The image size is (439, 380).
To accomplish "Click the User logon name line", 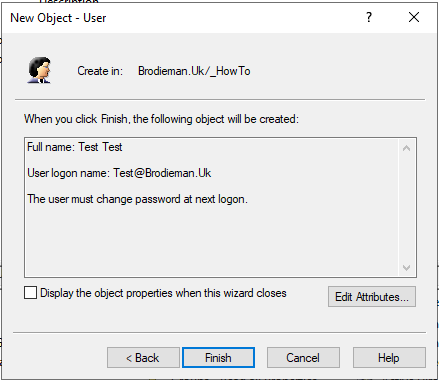I will coord(119,173).
